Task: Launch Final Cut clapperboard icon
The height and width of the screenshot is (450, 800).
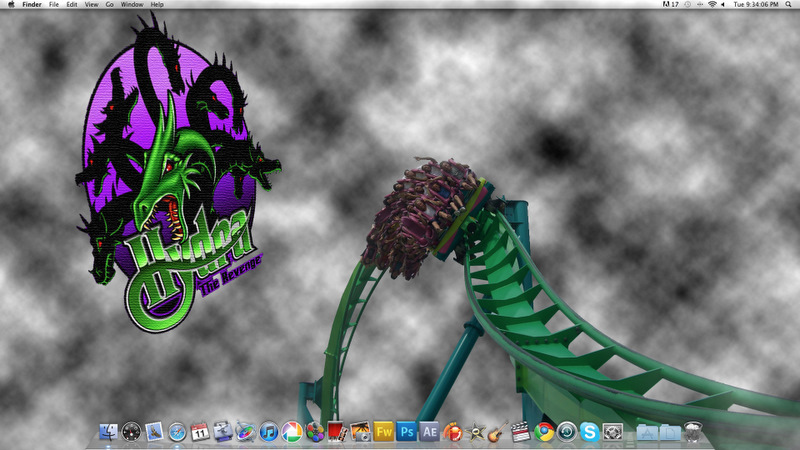Action: click(x=521, y=432)
